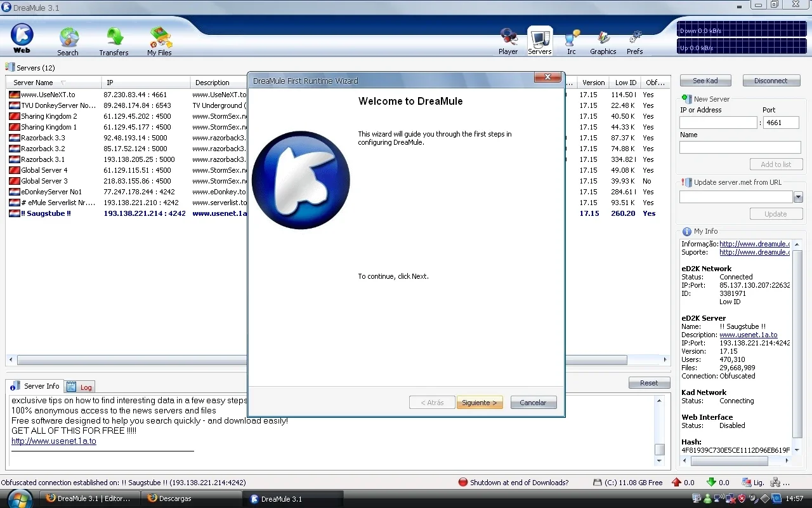Focus the IP or Address input field

point(718,123)
